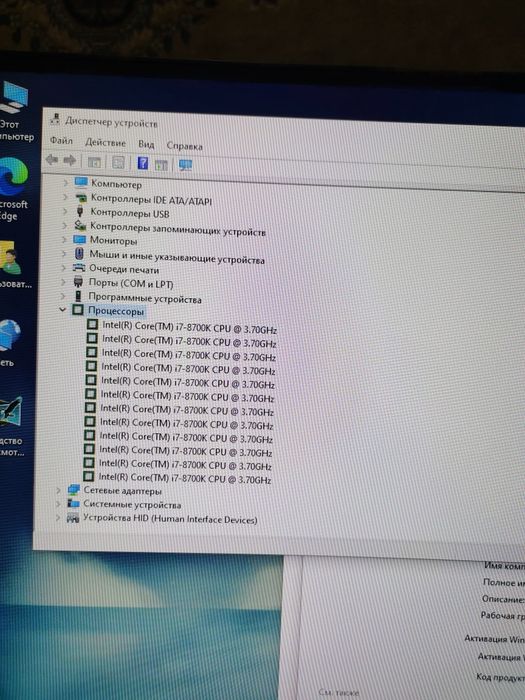Expand the Сетевые адаптеры chevron
Viewport: 525px width, 700px height.
[58, 490]
